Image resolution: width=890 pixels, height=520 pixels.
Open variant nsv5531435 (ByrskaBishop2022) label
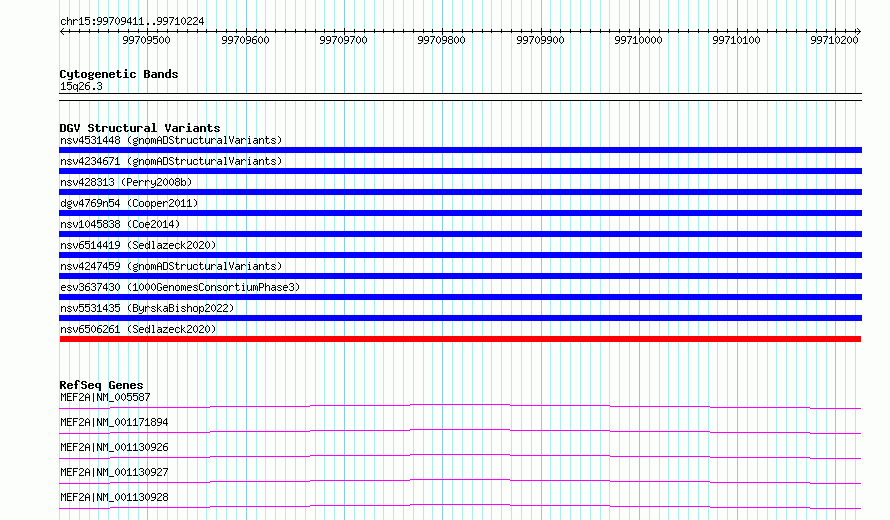(147, 308)
